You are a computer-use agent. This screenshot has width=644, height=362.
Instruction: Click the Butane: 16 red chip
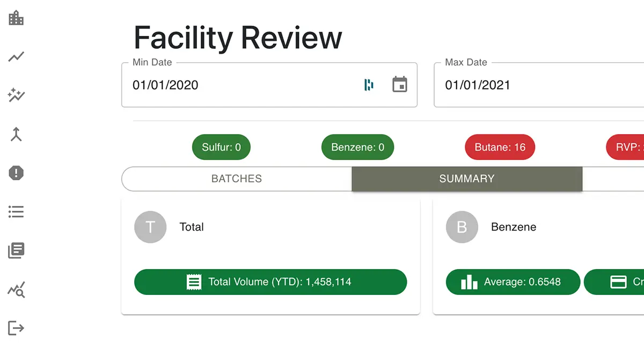tap(500, 147)
